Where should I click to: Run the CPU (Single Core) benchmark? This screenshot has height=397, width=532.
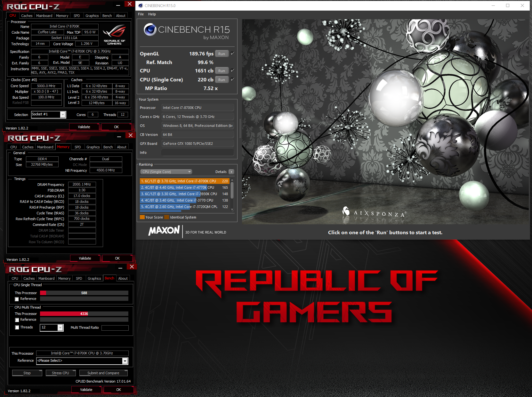tap(222, 80)
